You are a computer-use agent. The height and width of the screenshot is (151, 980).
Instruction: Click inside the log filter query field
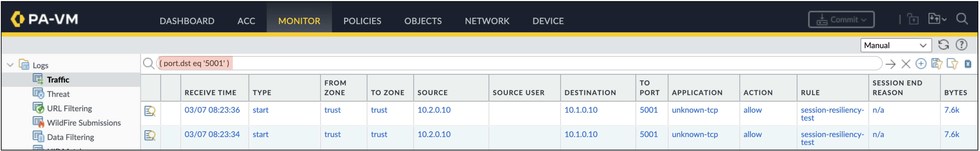(x=519, y=63)
